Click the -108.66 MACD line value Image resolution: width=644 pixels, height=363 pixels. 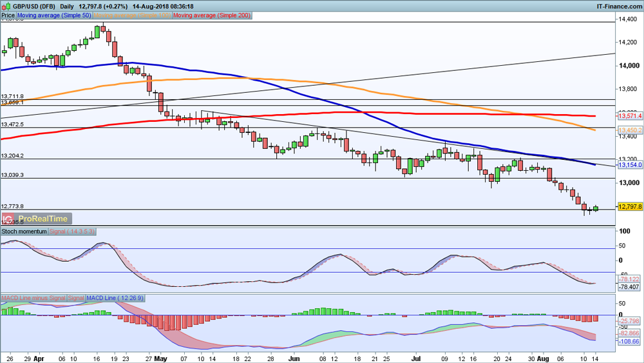pos(629,341)
